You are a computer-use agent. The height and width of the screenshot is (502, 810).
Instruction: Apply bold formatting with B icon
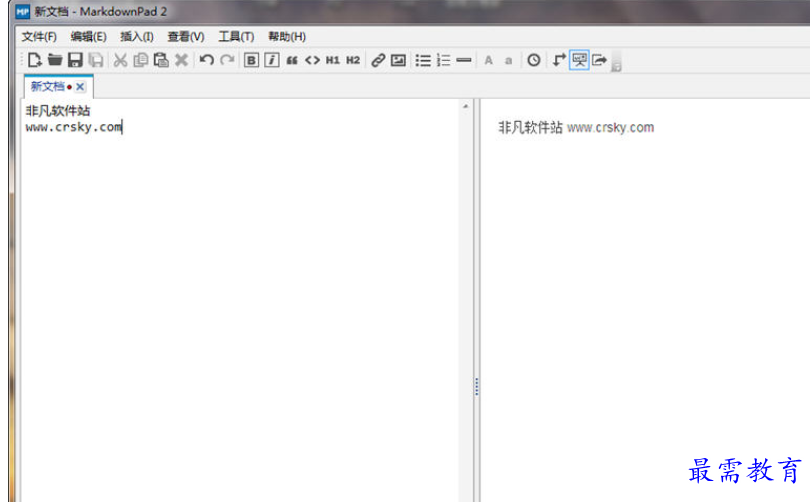251,60
